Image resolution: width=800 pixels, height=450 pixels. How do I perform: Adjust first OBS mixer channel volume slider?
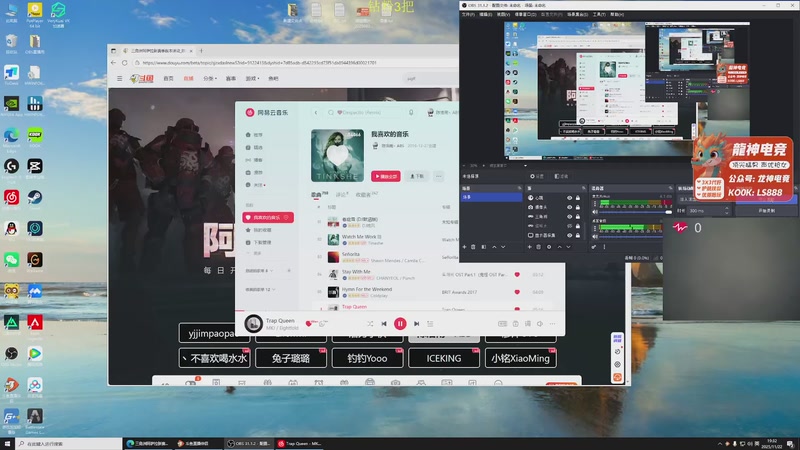(636, 212)
